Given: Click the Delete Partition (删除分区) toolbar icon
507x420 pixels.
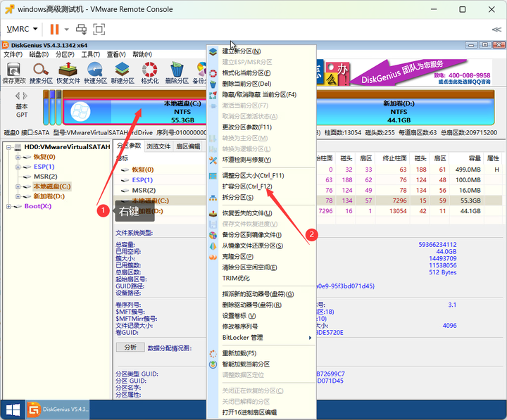Looking at the screenshot, I should [x=177, y=73].
